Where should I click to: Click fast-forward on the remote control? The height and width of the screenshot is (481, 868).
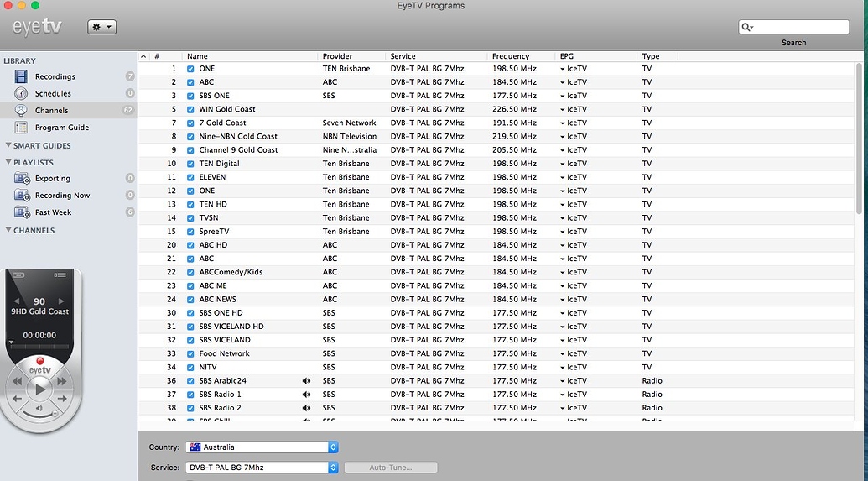(x=61, y=383)
